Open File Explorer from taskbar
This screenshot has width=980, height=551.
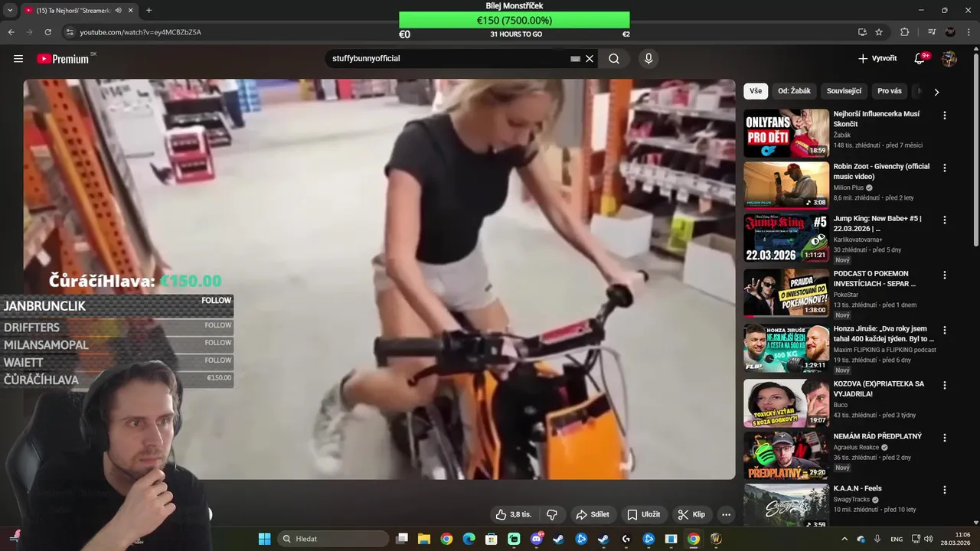pos(424,539)
